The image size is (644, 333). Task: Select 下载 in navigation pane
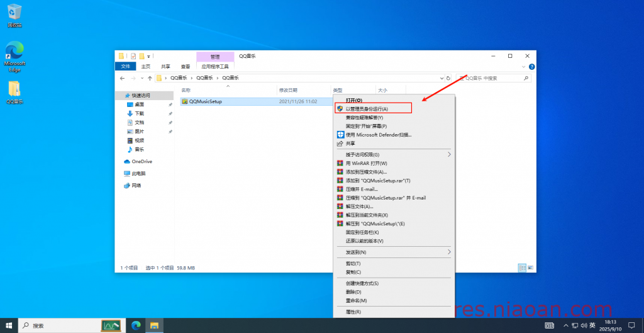point(139,113)
